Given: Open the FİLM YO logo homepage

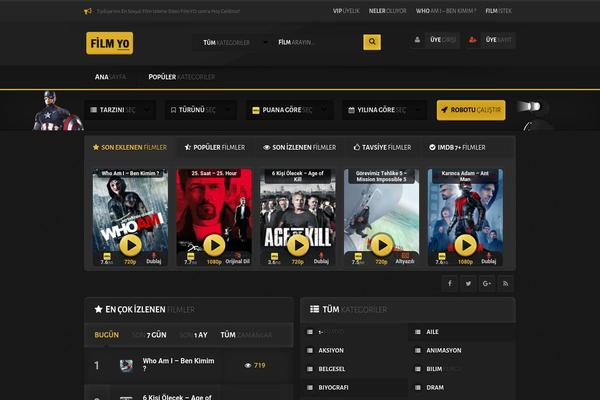Looking at the screenshot, I should point(110,43).
